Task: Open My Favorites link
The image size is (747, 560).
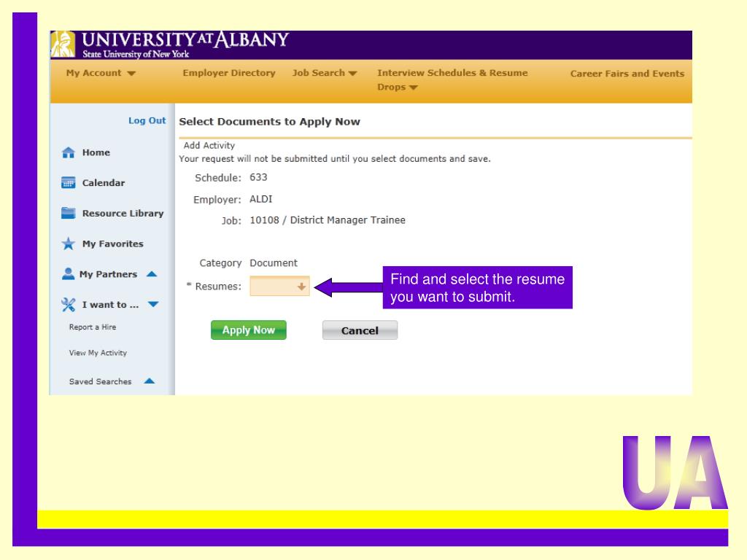Action: tap(112, 244)
